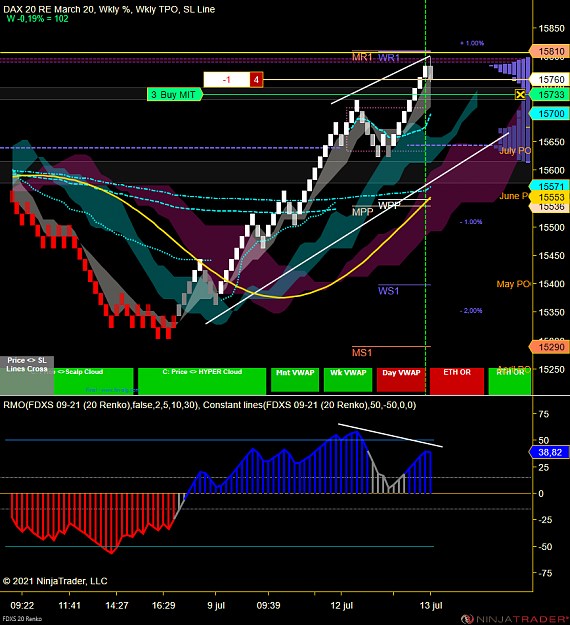
Task: Select the yellow 15553 price marker
Action: point(549,197)
